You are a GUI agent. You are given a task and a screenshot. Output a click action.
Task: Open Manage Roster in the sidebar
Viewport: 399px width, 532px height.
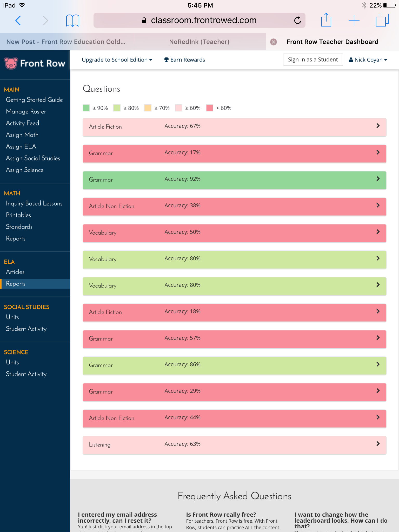point(26,111)
